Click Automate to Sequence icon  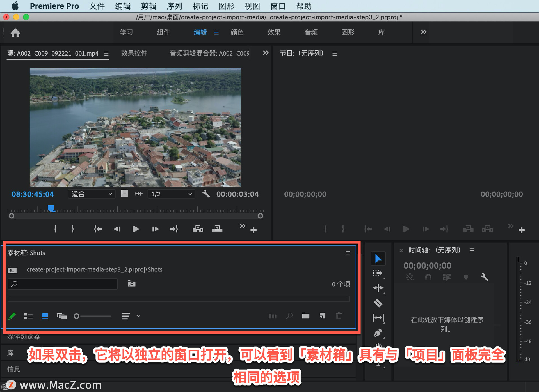click(x=273, y=316)
